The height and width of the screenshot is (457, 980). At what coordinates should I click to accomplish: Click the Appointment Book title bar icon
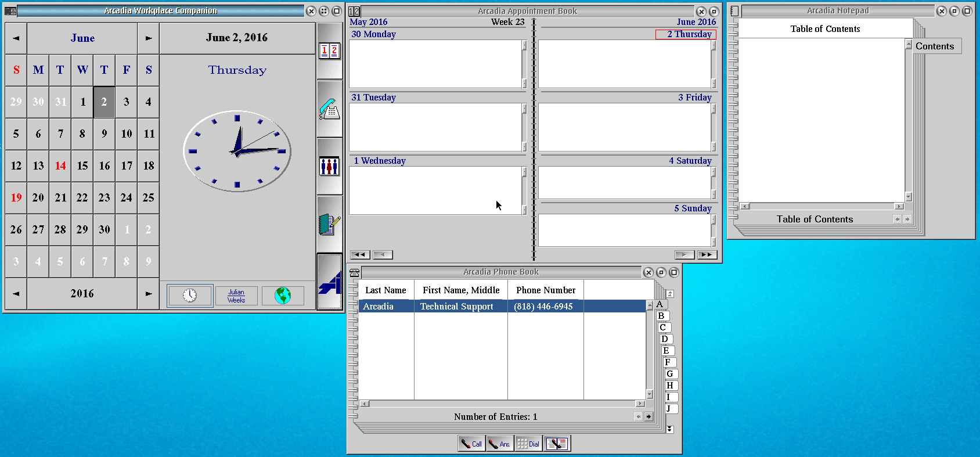click(354, 11)
